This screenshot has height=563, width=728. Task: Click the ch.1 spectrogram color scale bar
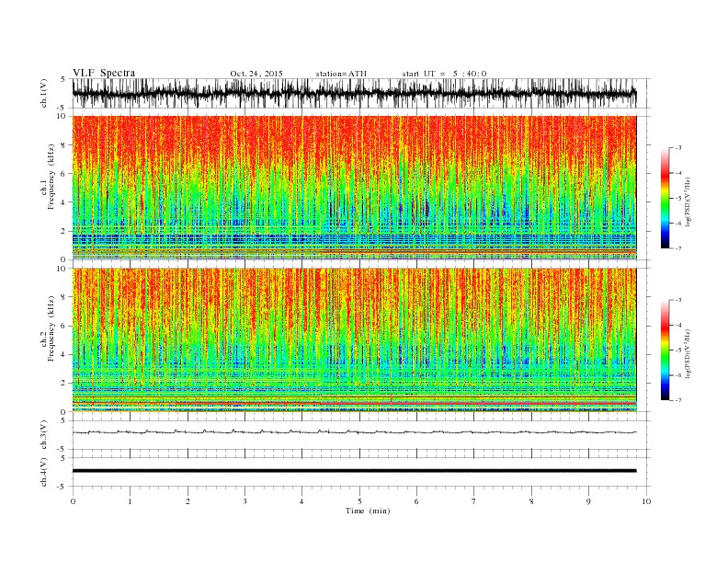pos(665,198)
